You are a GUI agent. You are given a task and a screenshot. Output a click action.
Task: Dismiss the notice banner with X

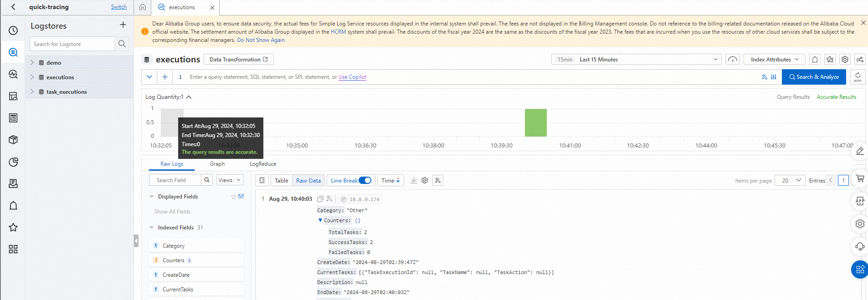[x=863, y=23]
